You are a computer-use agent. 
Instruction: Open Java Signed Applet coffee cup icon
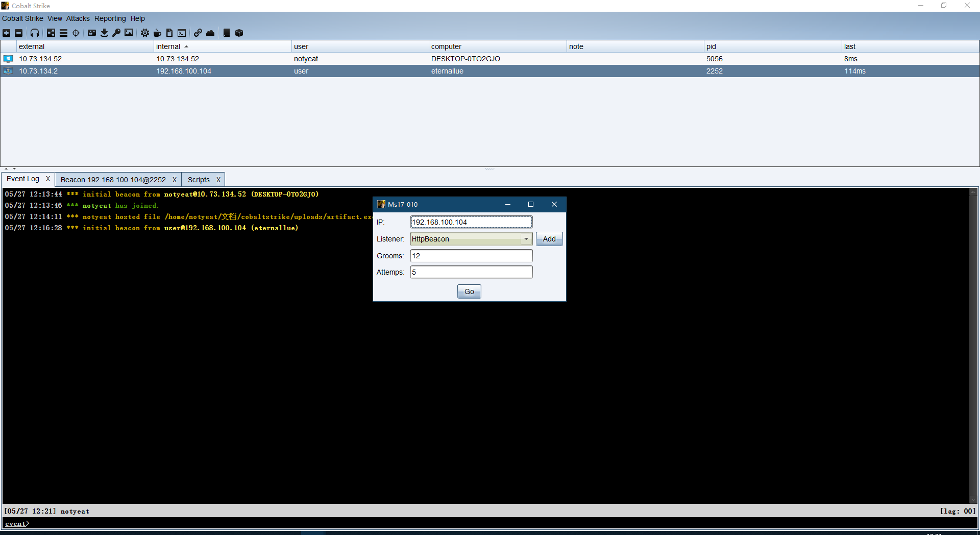[x=157, y=33]
